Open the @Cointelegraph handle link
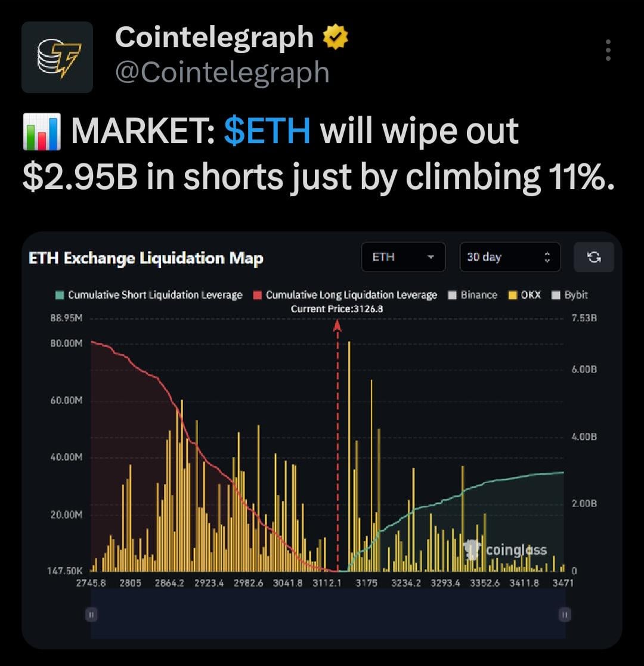644x666 pixels. click(x=222, y=73)
